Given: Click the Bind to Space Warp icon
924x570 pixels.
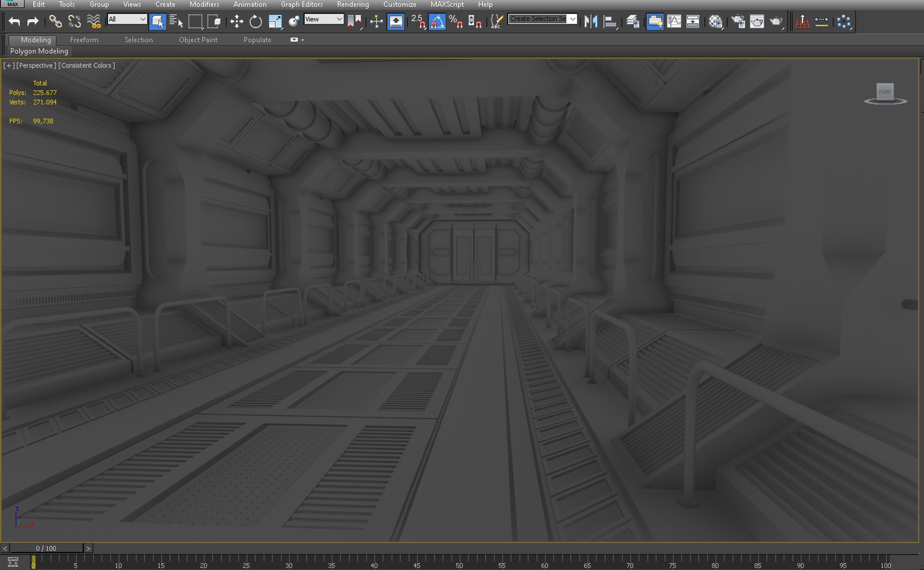Looking at the screenshot, I should [93, 22].
